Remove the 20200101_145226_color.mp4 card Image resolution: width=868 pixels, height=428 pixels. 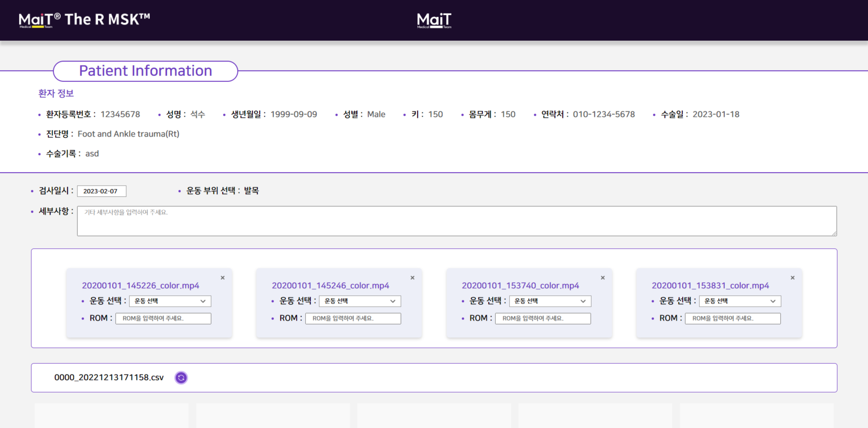pyautogui.click(x=222, y=277)
